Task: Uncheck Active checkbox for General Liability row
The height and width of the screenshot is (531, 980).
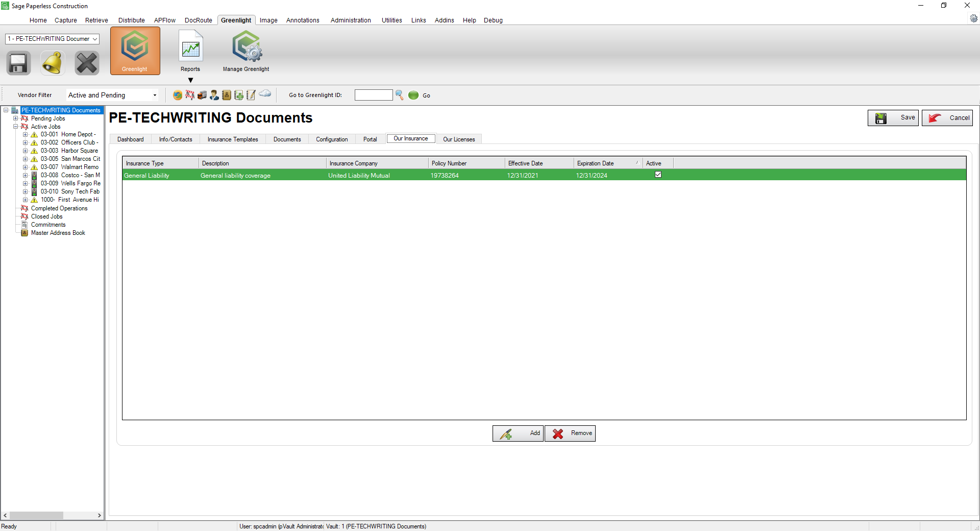Action: coord(658,175)
